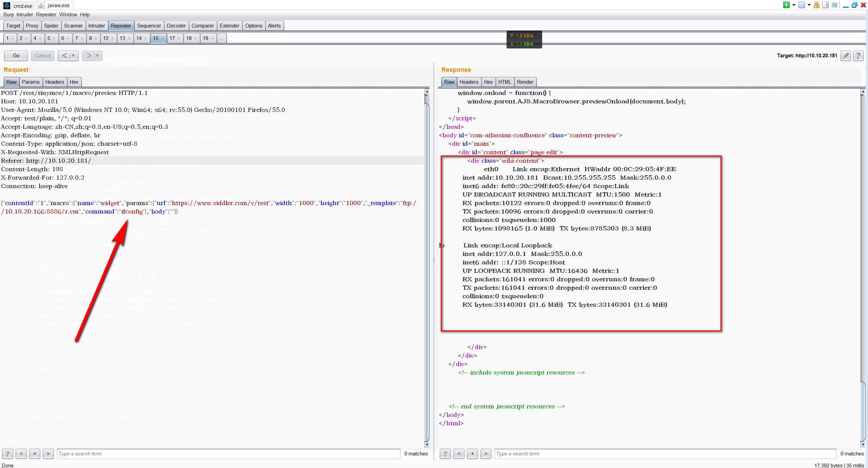This screenshot has height=468, width=868.
Task: Click the Cancel button
Action: pos(43,56)
